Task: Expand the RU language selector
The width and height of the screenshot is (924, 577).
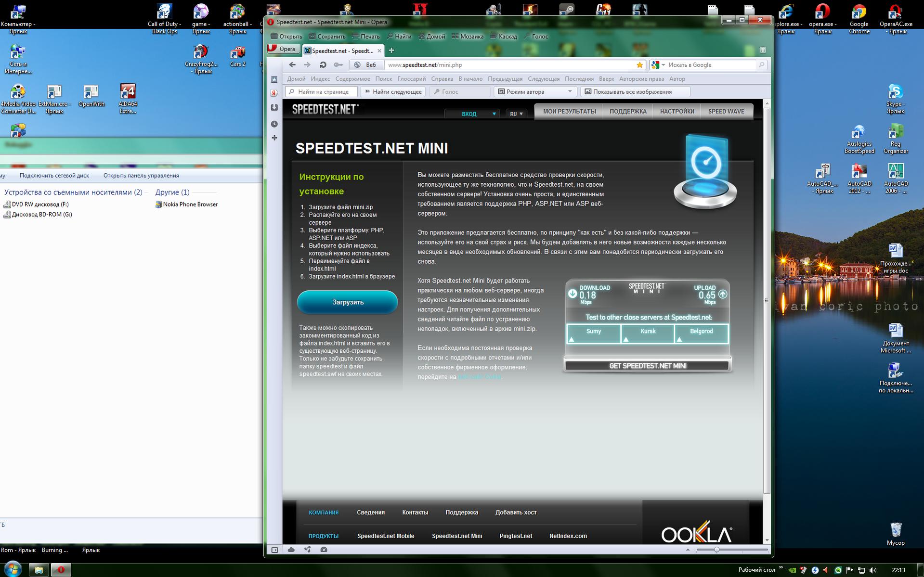Action: point(516,114)
